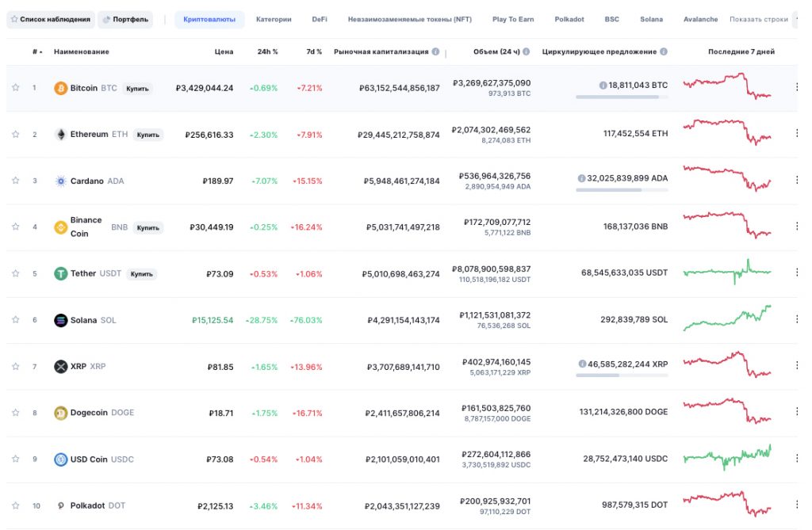Open Список наблюдения watchlist button
Screen dimensions: 812x530
point(51,19)
